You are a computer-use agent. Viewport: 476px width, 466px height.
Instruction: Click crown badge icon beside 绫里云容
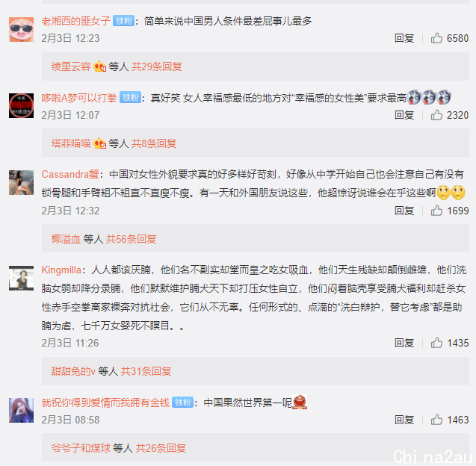[99, 66]
